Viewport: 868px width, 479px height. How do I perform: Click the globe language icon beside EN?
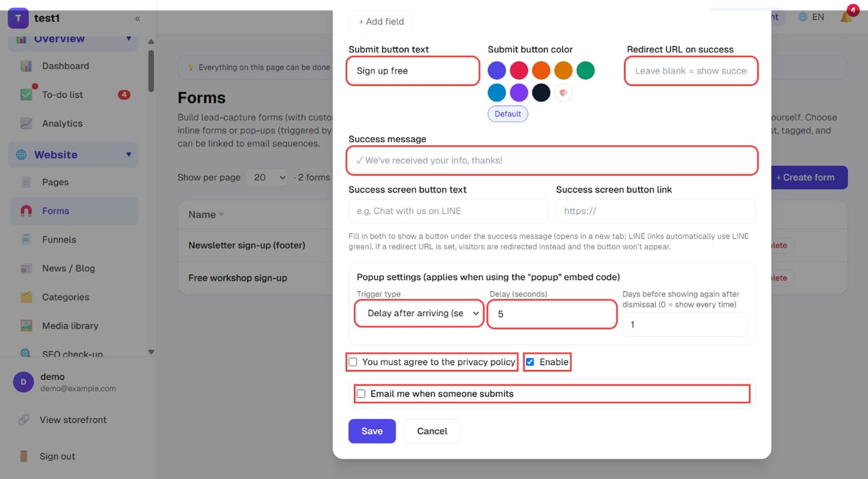(802, 17)
